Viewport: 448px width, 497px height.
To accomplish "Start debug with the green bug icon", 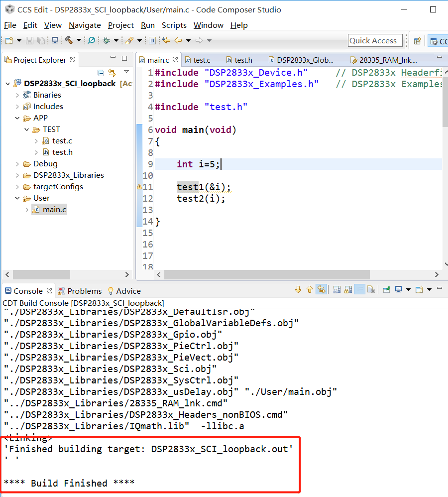I will coord(107,40).
